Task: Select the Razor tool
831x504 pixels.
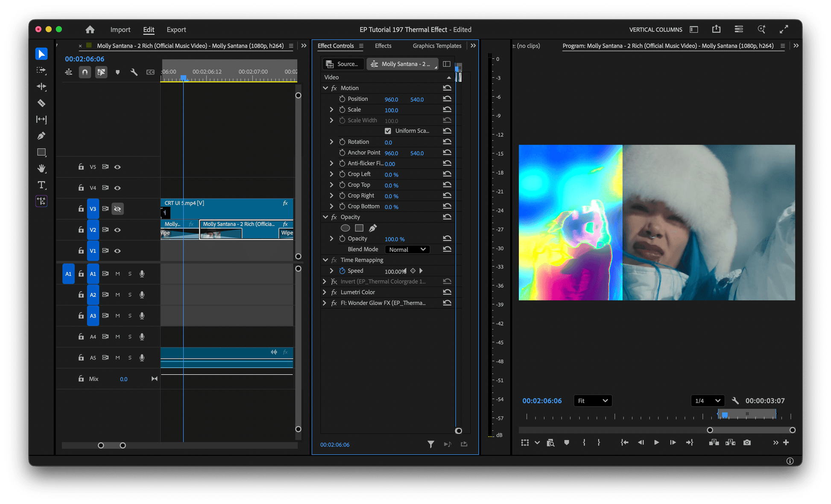Action: point(41,103)
